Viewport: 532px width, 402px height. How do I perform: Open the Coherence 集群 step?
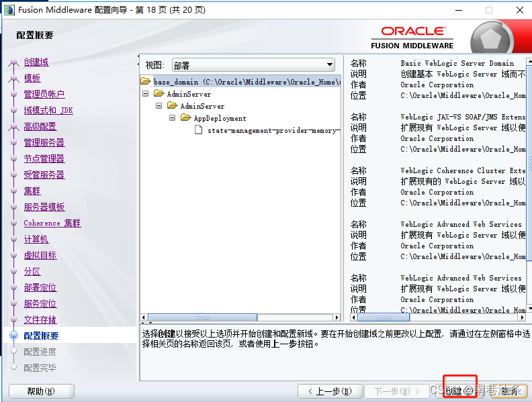click(x=52, y=223)
